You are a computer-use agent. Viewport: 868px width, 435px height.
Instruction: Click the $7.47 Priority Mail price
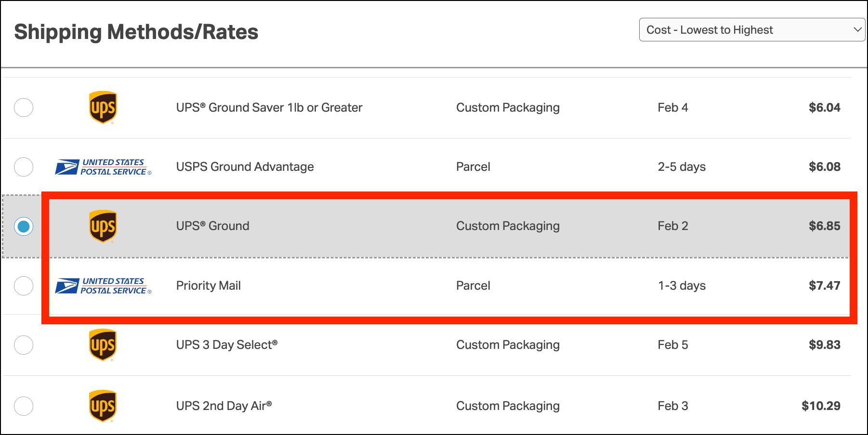824,286
